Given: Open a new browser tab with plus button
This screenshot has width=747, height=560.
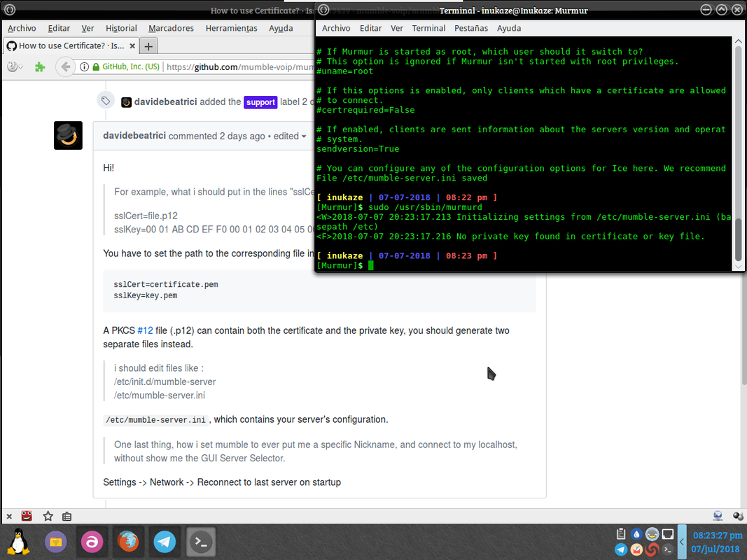Looking at the screenshot, I should tap(148, 46).
